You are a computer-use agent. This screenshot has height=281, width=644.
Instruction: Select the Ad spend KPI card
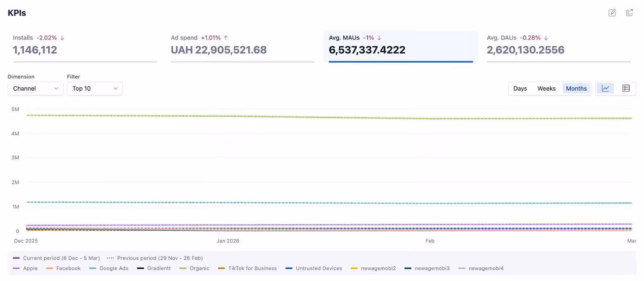point(243,47)
